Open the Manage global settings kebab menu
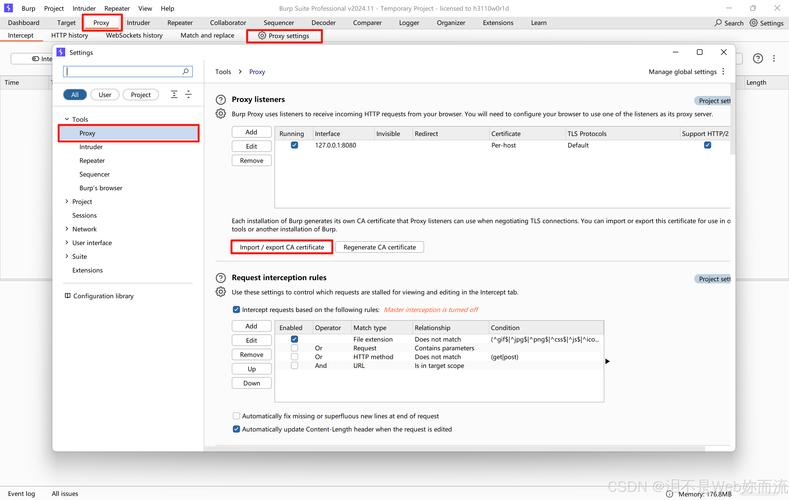This screenshot has width=789, height=500. coord(722,72)
